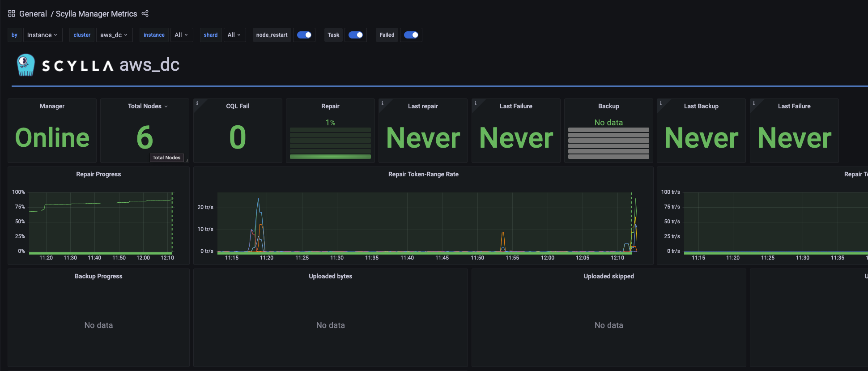This screenshot has height=371, width=868.
Task: Click the Backup panel title
Action: tap(608, 106)
